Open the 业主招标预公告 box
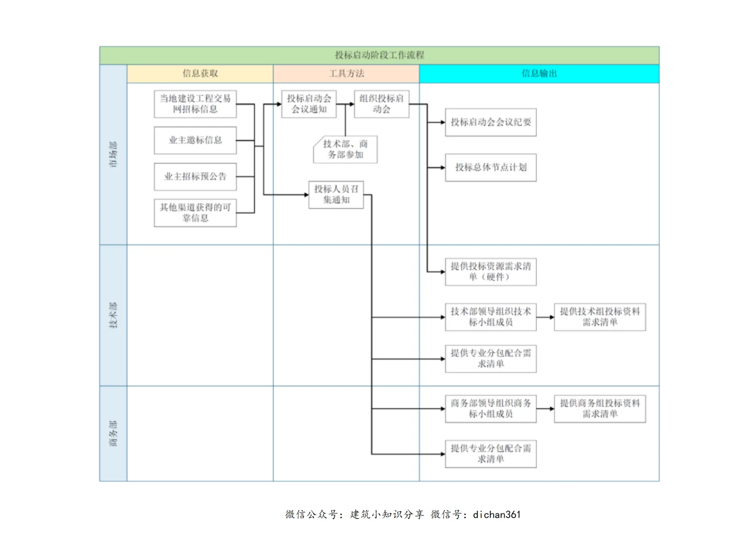 tap(195, 177)
